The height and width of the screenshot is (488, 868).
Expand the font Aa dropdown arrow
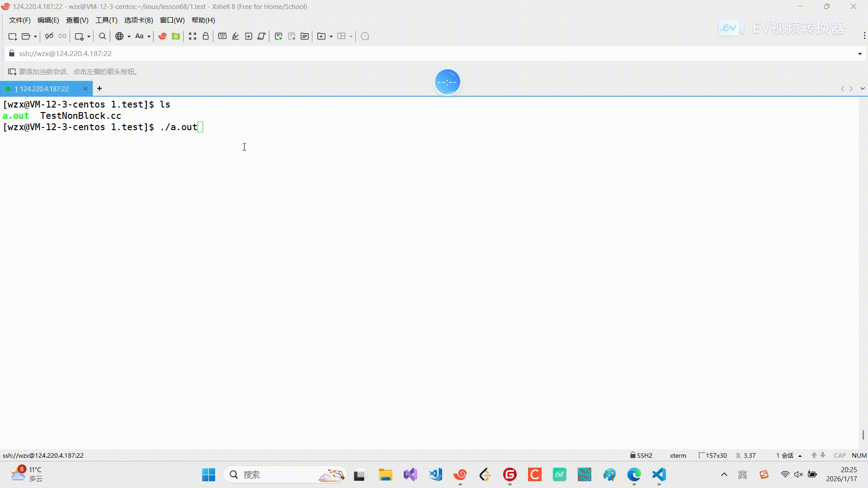point(149,37)
